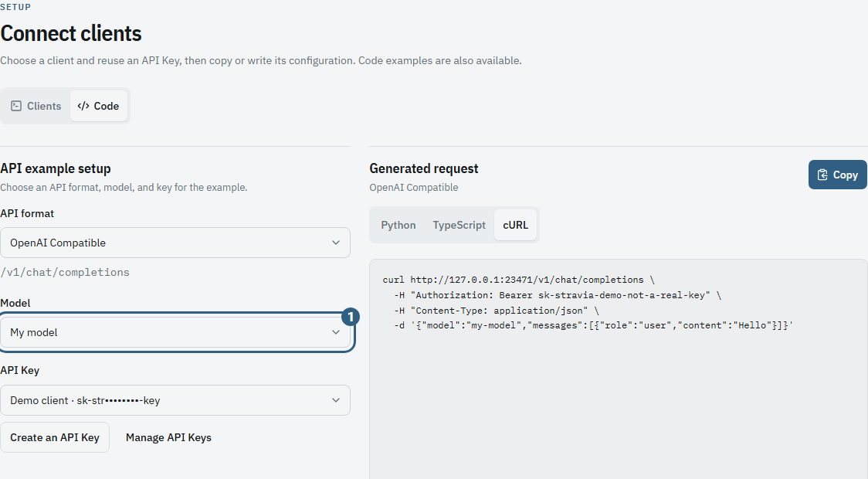The height and width of the screenshot is (479, 868).
Task: Click the Content-Type application/json line
Action: point(497,311)
